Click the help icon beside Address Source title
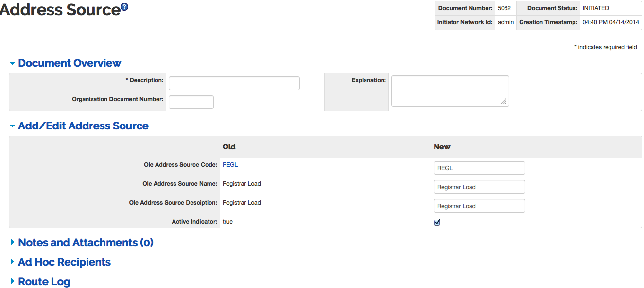The image size is (644, 288). (x=124, y=7)
